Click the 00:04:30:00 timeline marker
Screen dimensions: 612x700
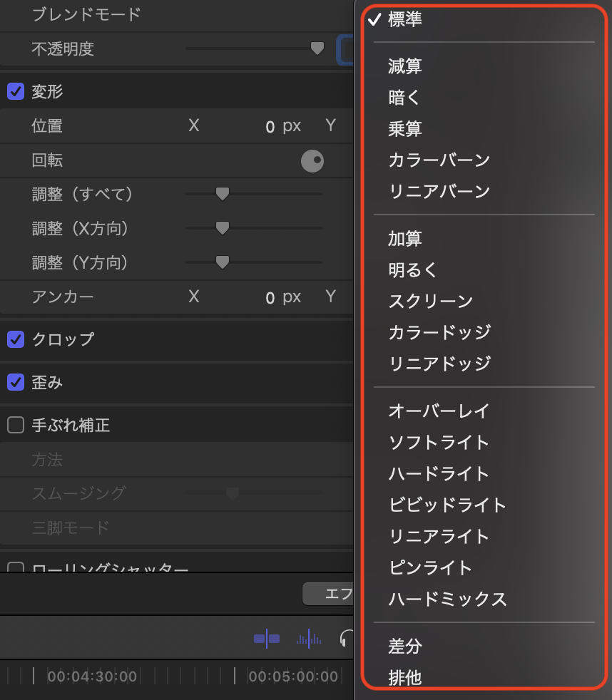click(92, 676)
